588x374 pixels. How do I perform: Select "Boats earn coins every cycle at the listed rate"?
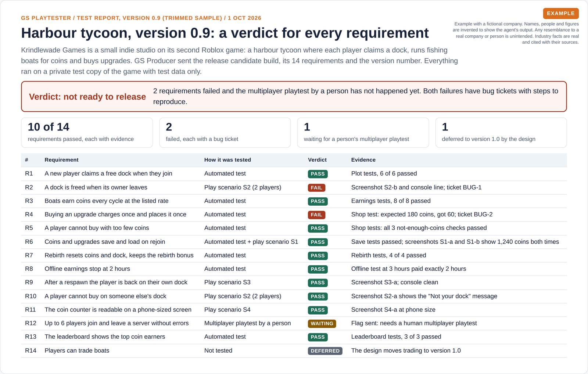107,201
